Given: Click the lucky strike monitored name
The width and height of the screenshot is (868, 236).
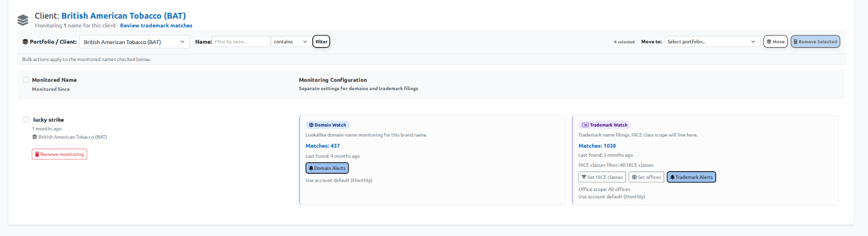Looking at the screenshot, I should pos(48,120).
